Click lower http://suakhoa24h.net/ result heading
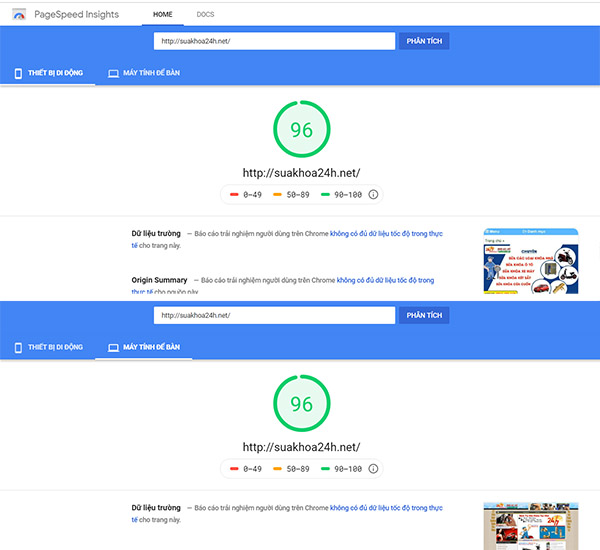 point(302,447)
